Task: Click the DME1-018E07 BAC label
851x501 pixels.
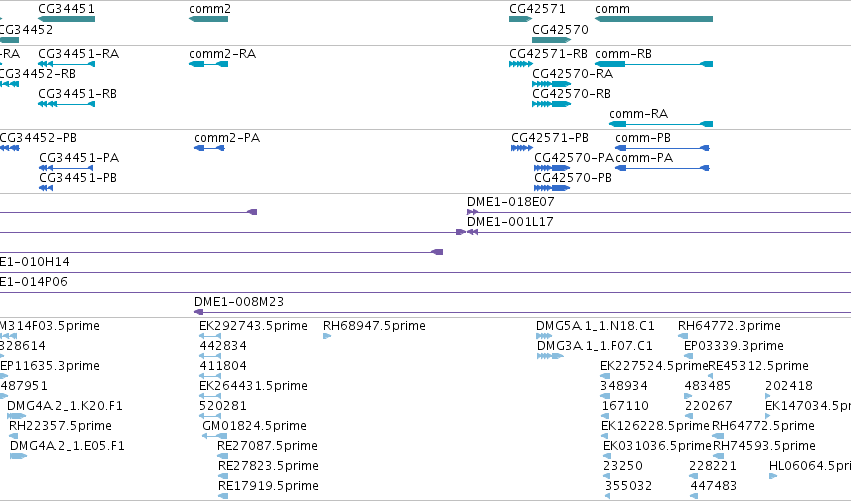Action: [x=511, y=202]
